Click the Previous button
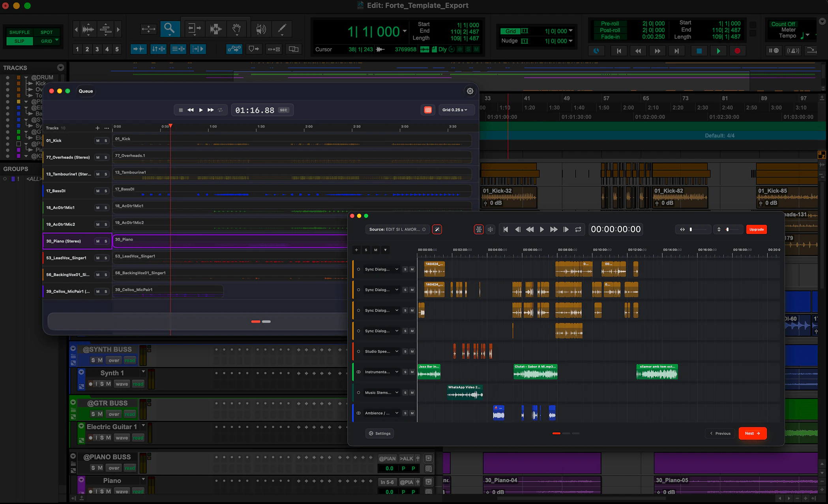Viewport: 828px width, 504px height. click(720, 433)
